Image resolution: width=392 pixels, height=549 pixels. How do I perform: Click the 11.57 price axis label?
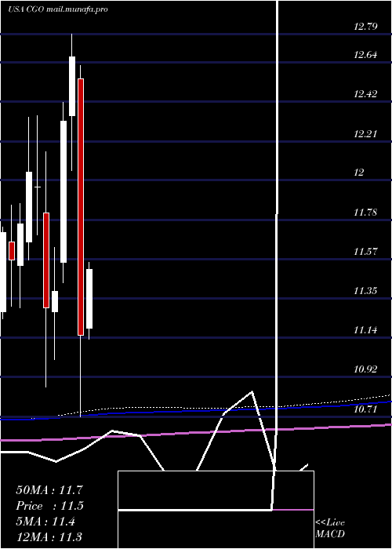click(x=365, y=252)
